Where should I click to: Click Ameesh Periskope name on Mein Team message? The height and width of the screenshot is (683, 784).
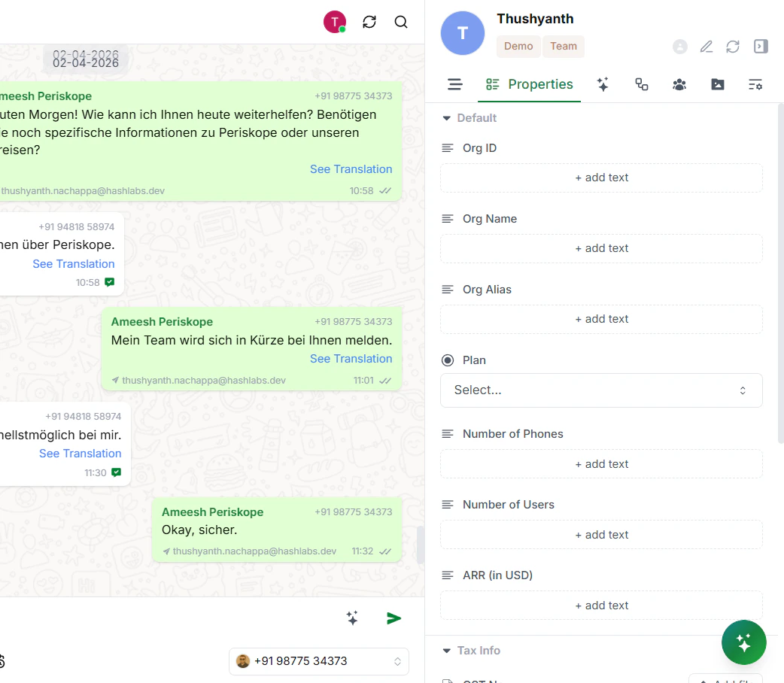[162, 321]
